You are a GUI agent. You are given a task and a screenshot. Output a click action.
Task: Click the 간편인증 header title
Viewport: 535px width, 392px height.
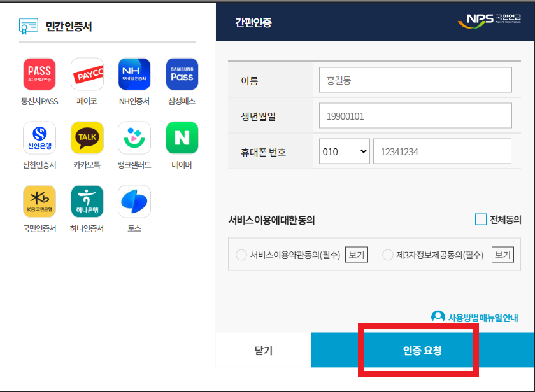point(253,22)
